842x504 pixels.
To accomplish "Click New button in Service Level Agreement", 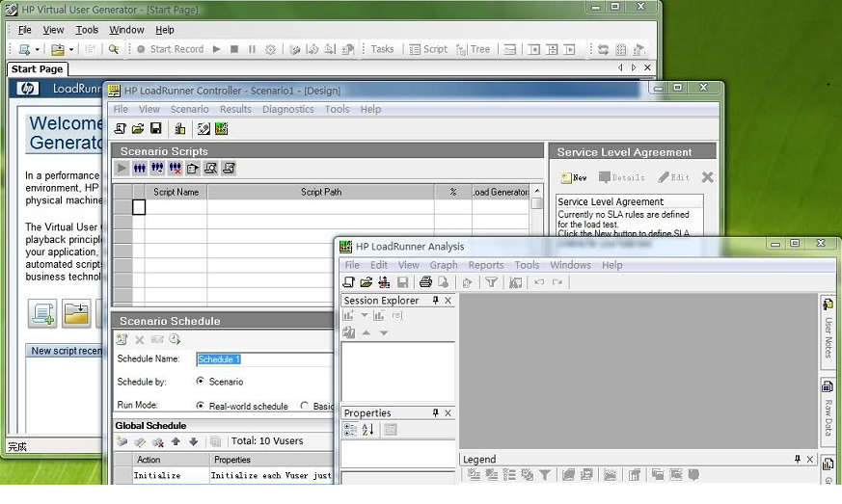I will (574, 177).
